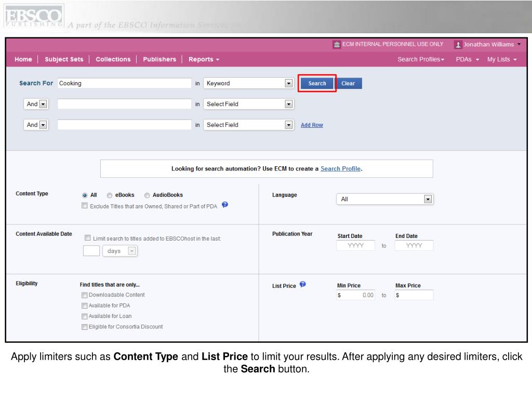Select the eBooks radio button
The image size is (532, 399).
pyautogui.click(x=109, y=195)
